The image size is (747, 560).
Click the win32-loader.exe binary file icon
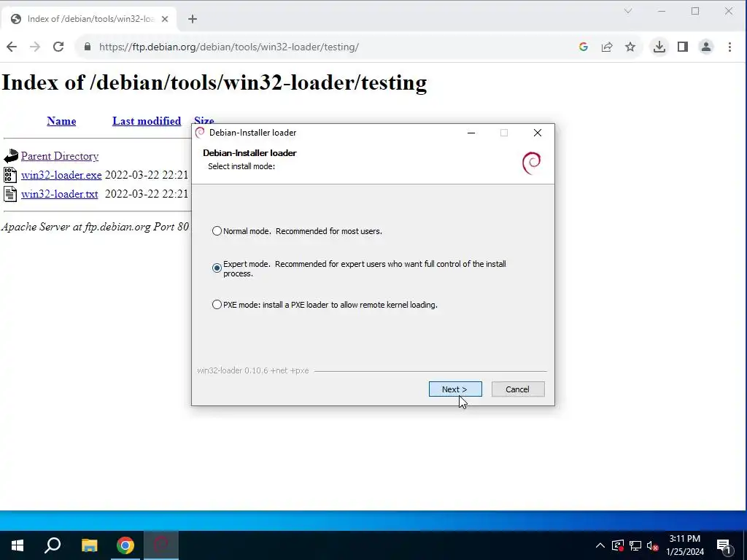click(x=10, y=175)
